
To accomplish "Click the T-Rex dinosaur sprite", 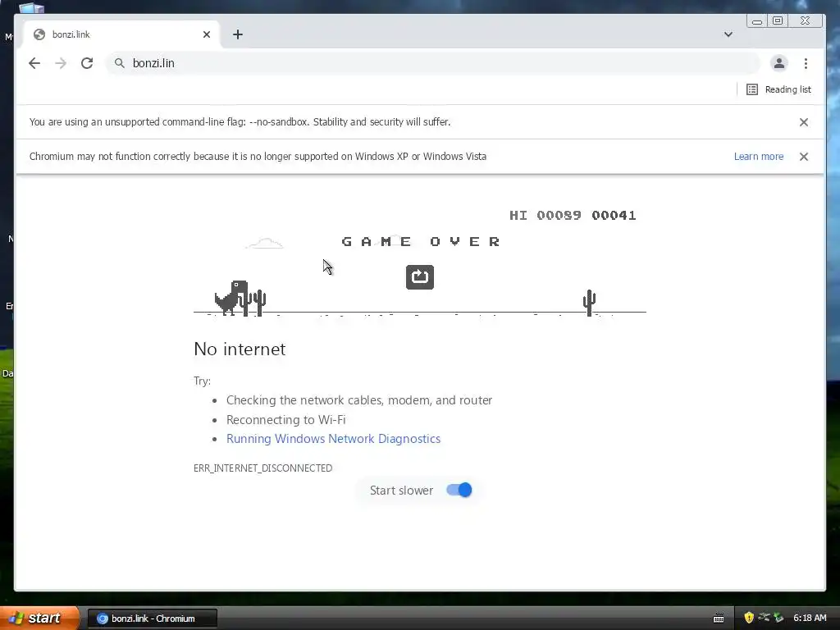I will pos(231,297).
